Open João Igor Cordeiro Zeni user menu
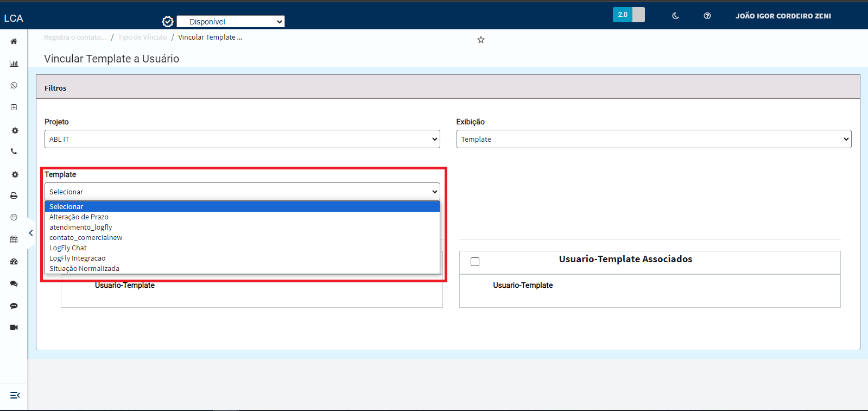The width and height of the screenshot is (868, 411). [x=783, y=16]
